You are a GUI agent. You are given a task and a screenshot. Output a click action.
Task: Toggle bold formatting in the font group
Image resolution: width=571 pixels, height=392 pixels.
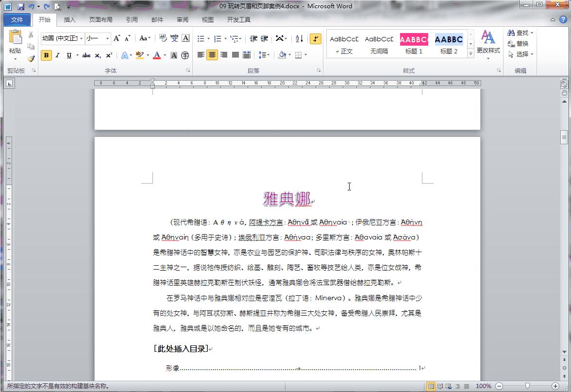46,55
